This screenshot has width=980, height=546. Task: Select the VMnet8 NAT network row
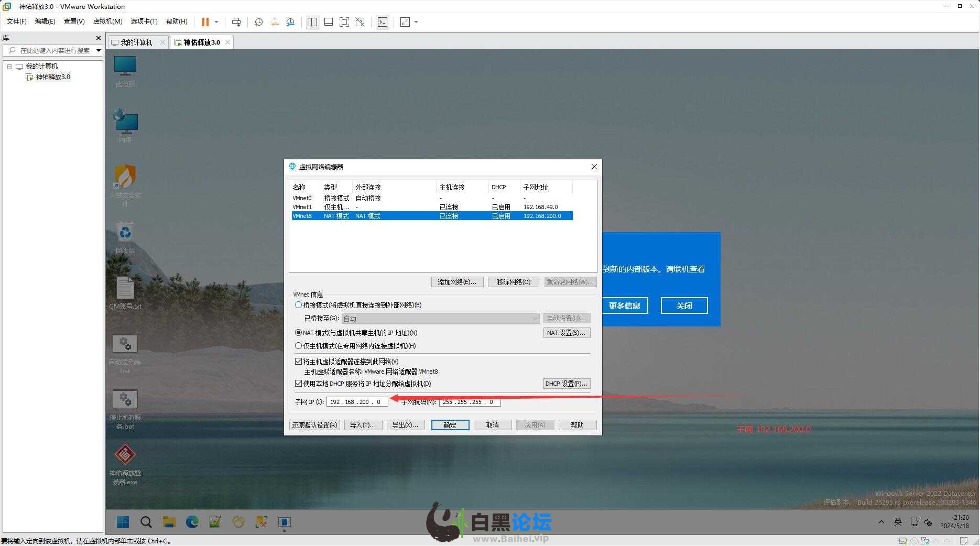(x=432, y=216)
